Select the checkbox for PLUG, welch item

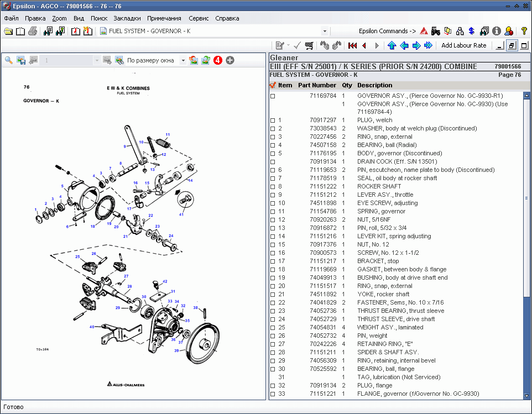click(x=271, y=120)
